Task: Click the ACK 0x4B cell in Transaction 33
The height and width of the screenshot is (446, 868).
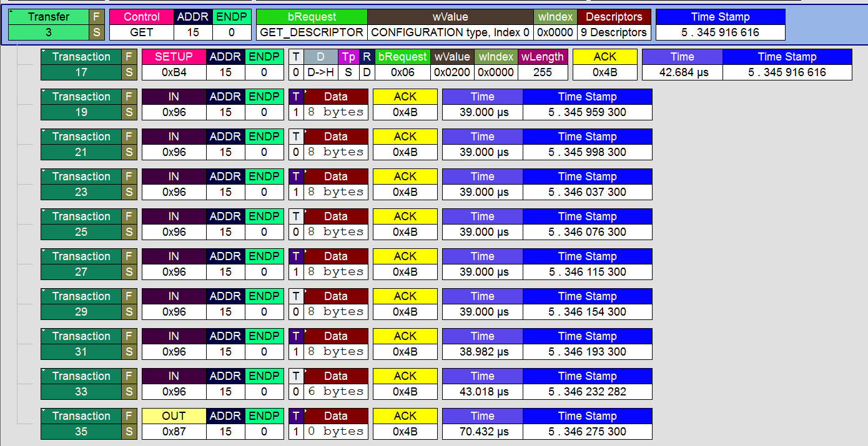Action: 405,384
